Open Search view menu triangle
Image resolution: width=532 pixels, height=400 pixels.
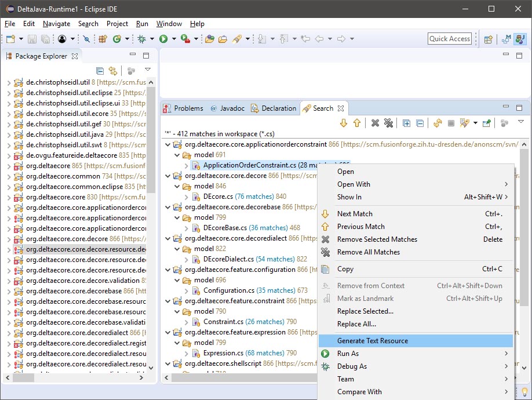pyautogui.click(x=521, y=122)
